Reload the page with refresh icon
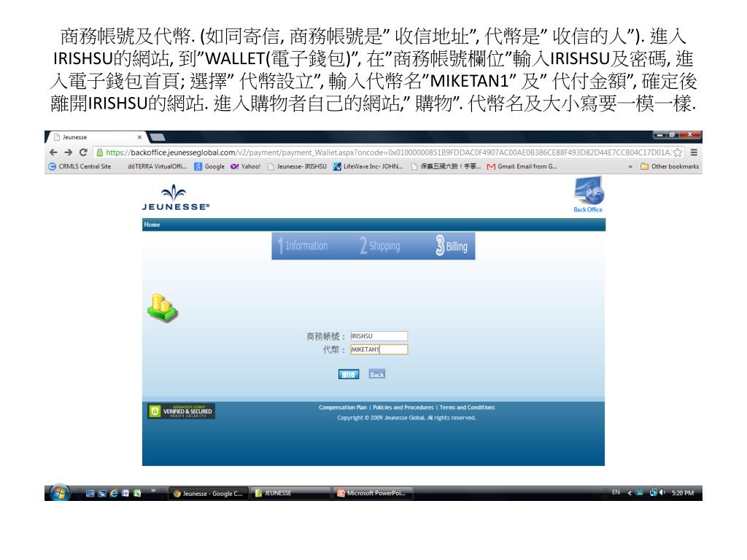 coord(83,152)
